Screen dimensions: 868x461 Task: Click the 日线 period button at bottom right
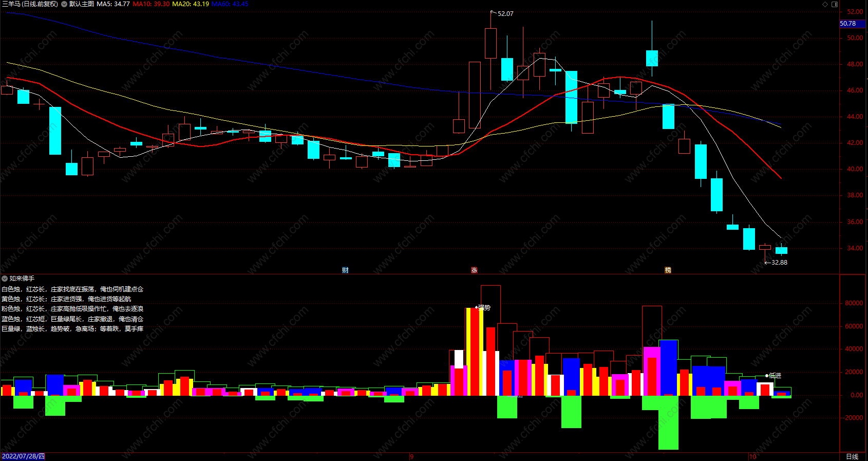tap(852, 456)
